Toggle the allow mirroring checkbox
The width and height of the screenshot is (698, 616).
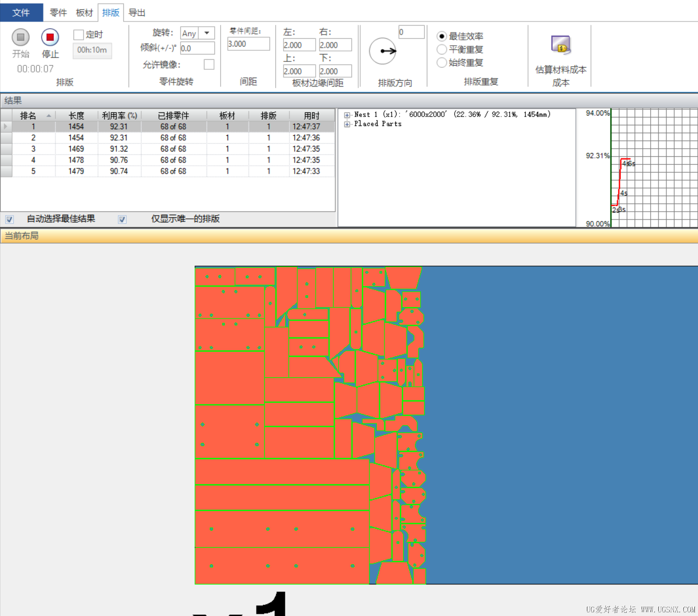pyautogui.click(x=209, y=65)
